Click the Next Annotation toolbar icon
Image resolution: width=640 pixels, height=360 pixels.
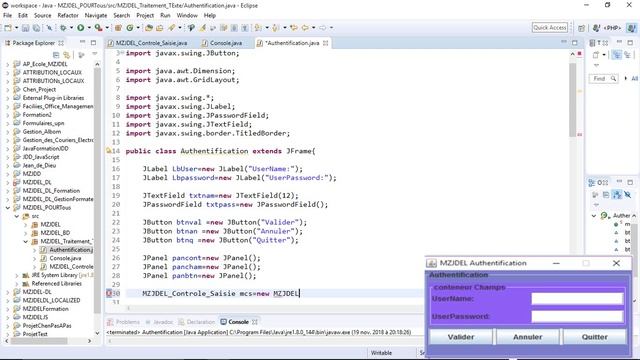258,28
